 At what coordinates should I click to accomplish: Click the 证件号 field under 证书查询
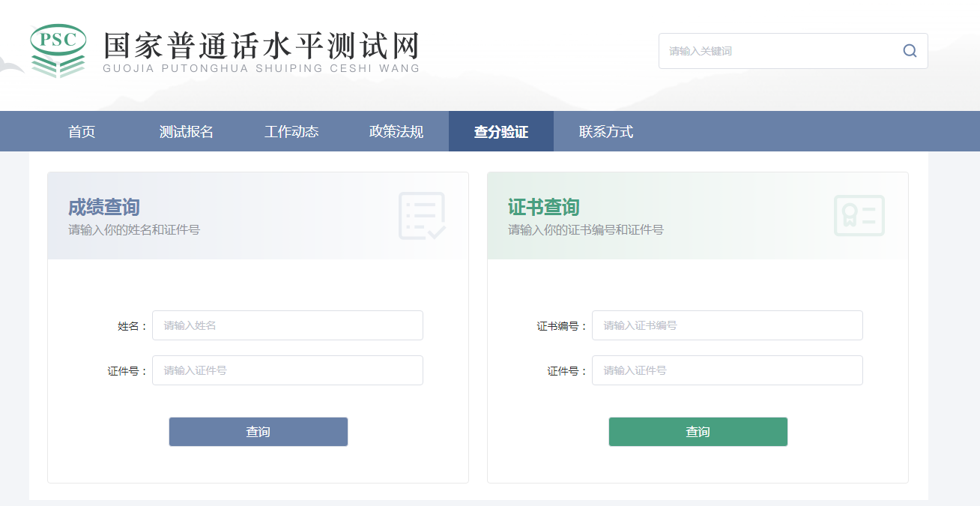point(727,370)
